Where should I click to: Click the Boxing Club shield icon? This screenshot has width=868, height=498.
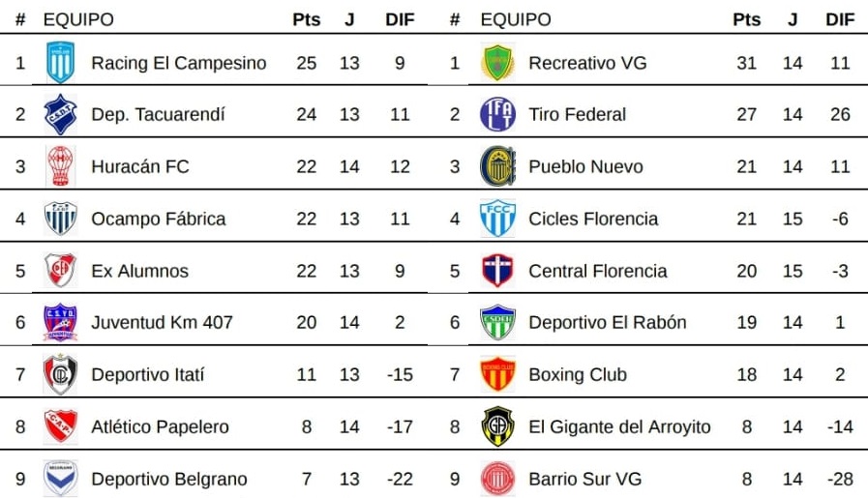point(498,374)
